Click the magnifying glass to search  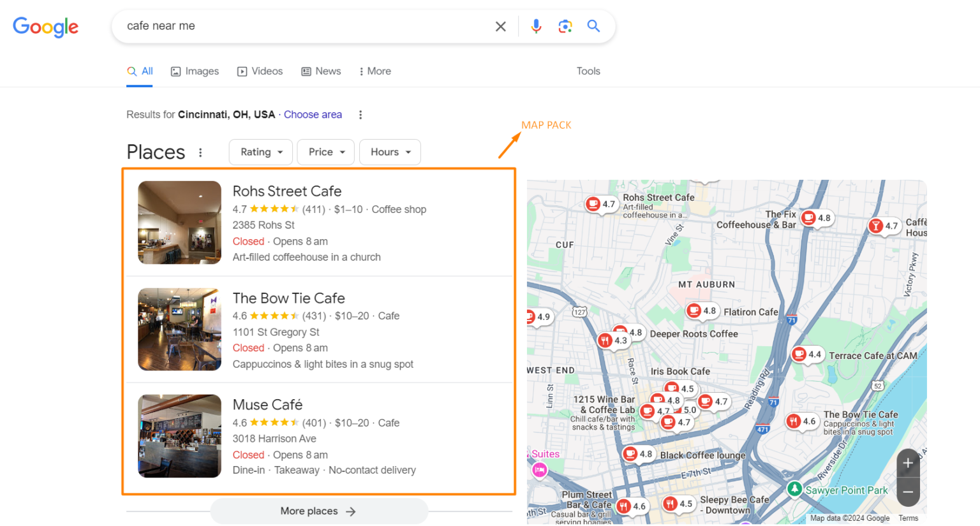click(x=593, y=26)
